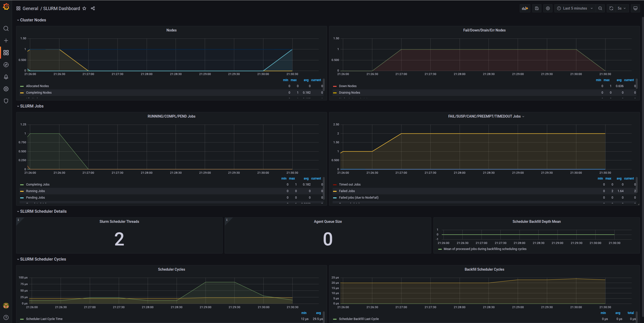Screen dimensions: 644x323
Task: Toggle Pending Jobs series visibility
Action: tap(35, 197)
